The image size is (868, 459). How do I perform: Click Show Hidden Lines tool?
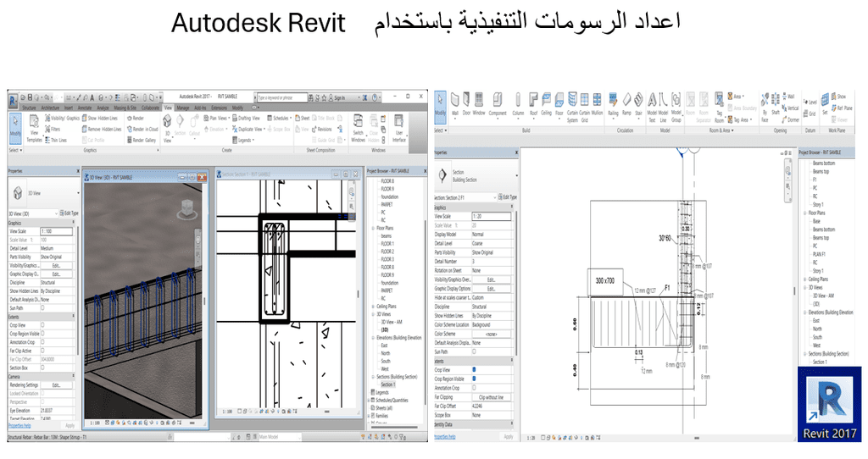point(100,119)
